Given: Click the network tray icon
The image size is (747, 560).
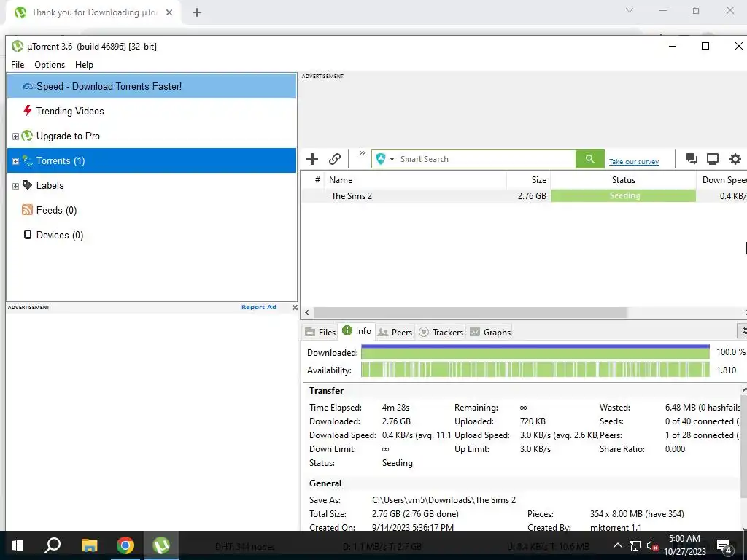Looking at the screenshot, I should tap(635, 546).
